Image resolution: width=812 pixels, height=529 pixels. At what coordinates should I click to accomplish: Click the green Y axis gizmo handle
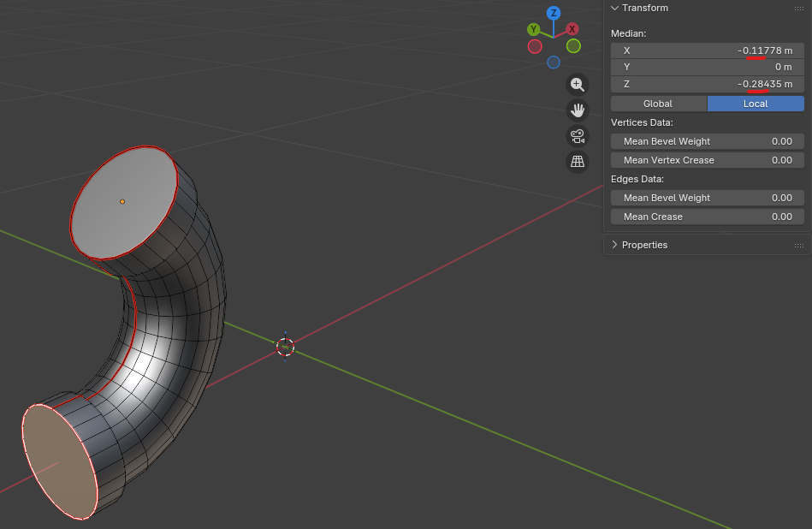click(533, 29)
